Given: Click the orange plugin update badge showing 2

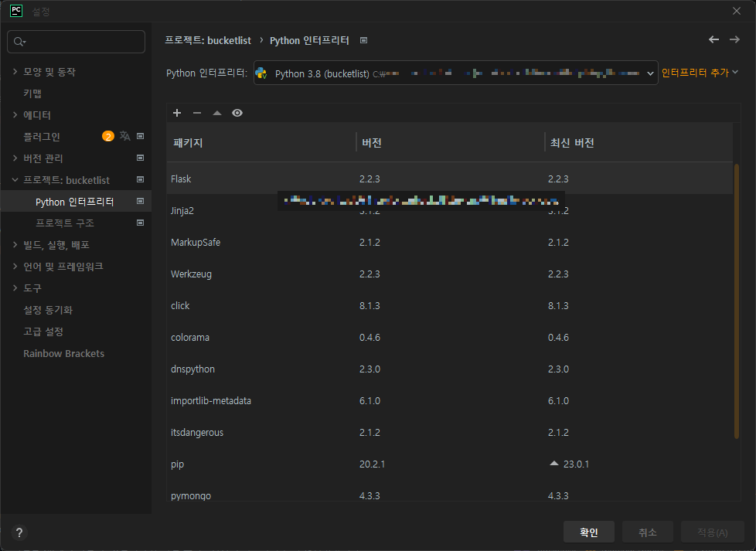Looking at the screenshot, I should coord(108,137).
